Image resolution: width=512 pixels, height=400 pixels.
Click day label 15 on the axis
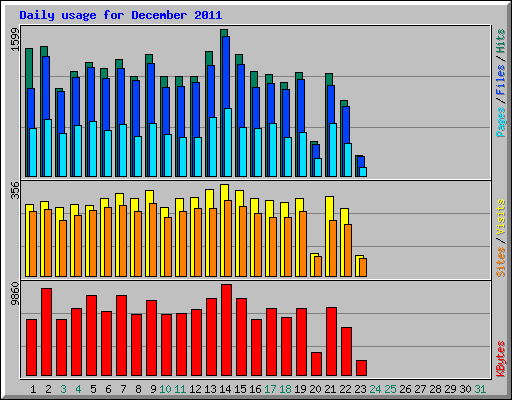point(240,389)
